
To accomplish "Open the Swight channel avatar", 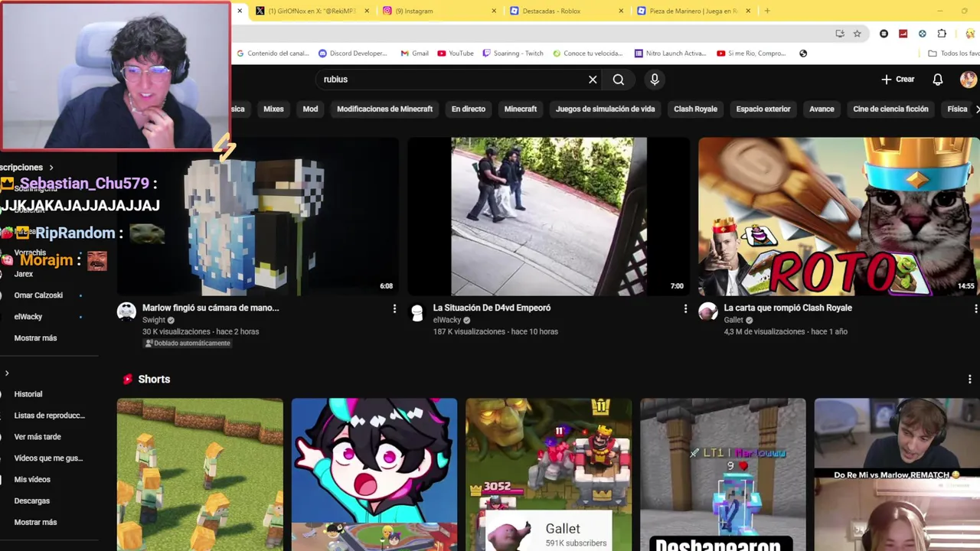I will (x=126, y=311).
